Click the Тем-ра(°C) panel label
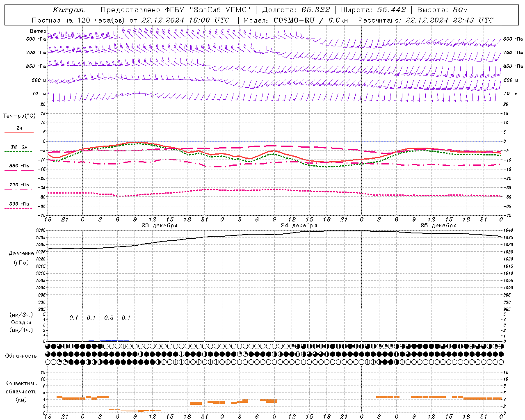The image size is (525, 420). [19, 116]
